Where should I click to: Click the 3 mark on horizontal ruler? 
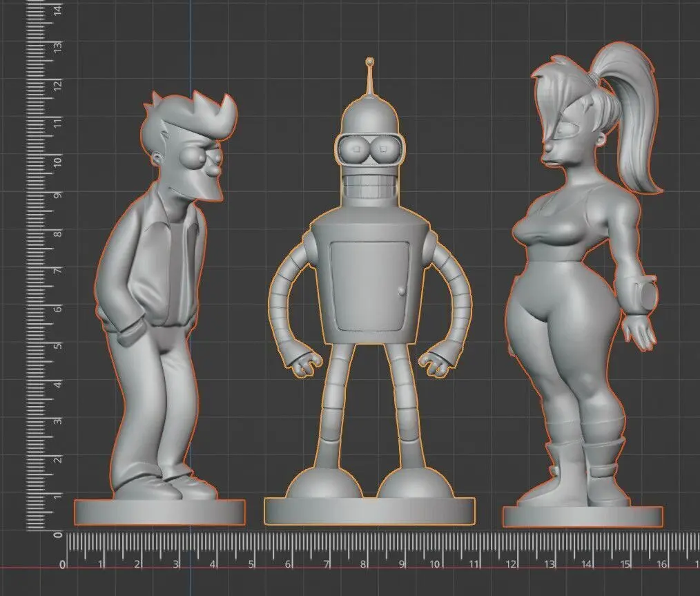(176, 565)
